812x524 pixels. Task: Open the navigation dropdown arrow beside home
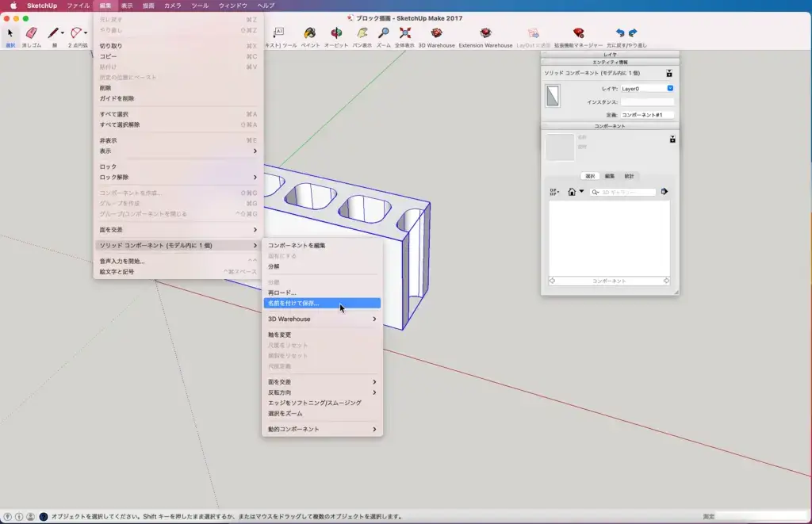click(581, 192)
